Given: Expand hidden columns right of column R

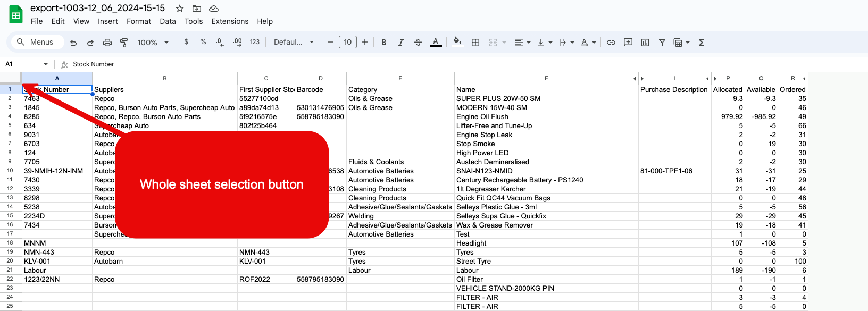Looking at the screenshot, I should (804, 79).
